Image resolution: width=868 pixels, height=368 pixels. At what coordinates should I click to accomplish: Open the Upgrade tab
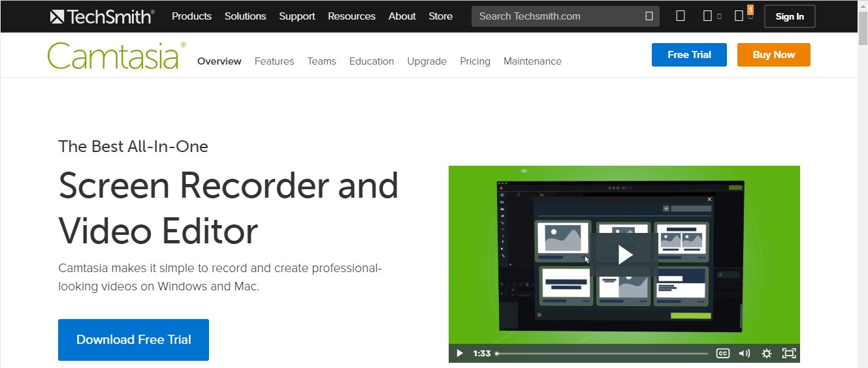tap(427, 61)
